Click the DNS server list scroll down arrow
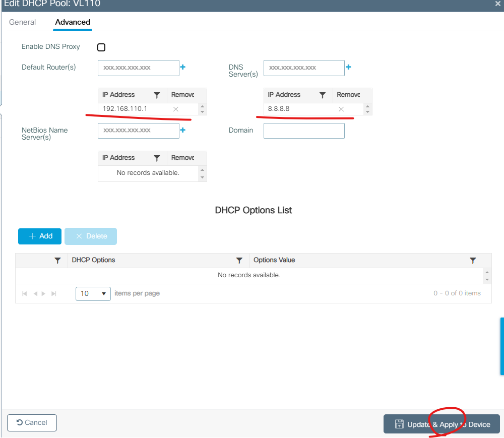 [368, 112]
